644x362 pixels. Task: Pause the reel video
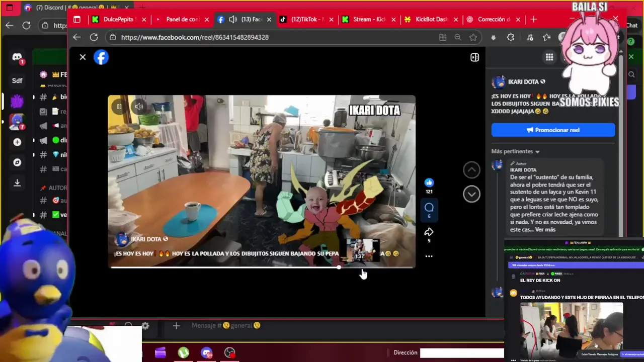119,107
